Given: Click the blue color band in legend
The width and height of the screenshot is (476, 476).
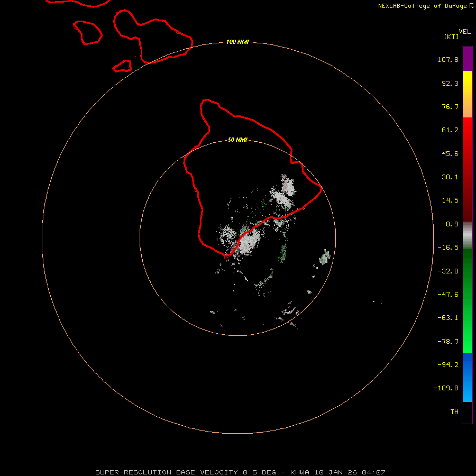Looking at the screenshot, I should click(x=467, y=377).
